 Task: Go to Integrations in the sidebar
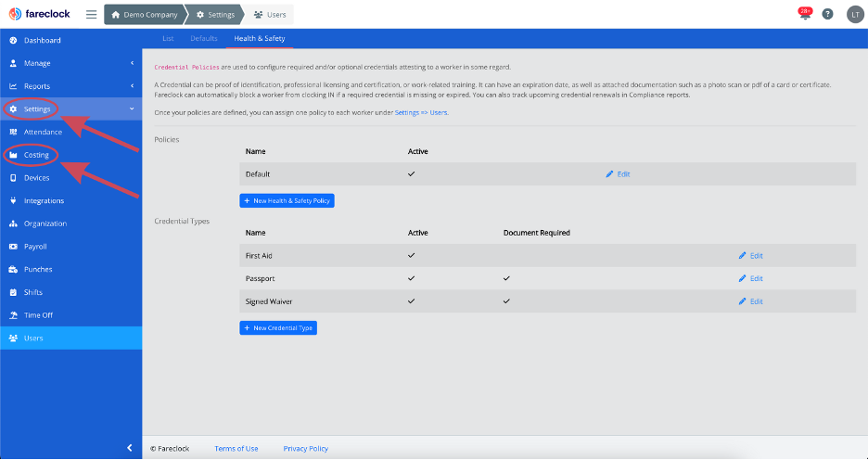point(44,200)
